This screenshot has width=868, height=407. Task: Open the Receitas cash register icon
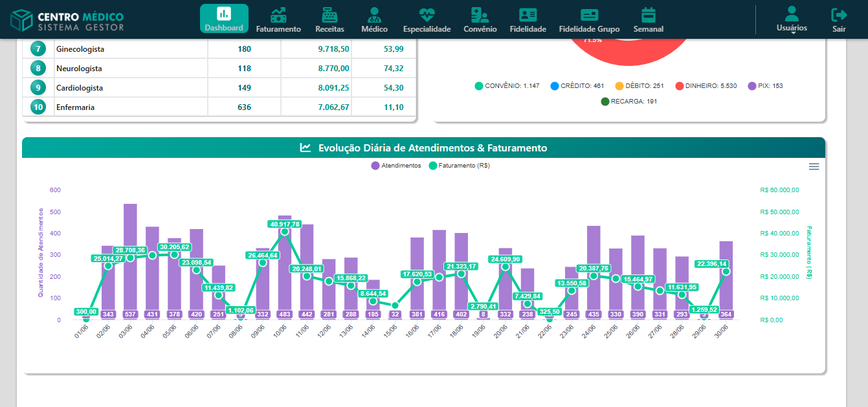(x=329, y=15)
